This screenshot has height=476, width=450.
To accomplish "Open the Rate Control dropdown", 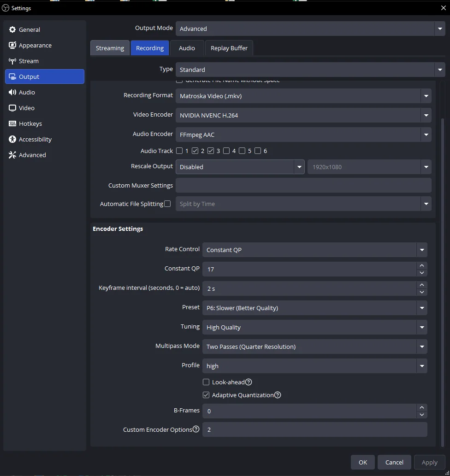I will [314, 250].
